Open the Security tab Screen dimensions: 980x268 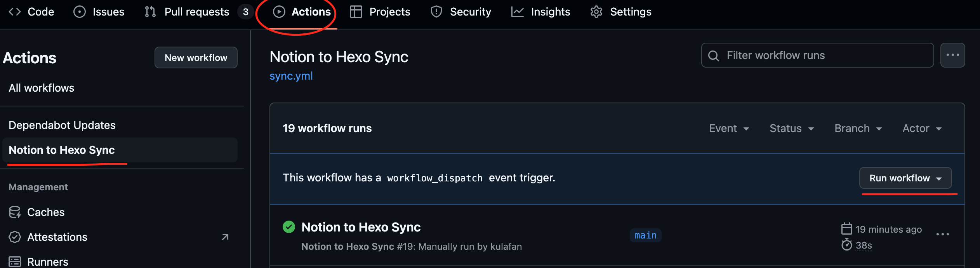(x=461, y=12)
